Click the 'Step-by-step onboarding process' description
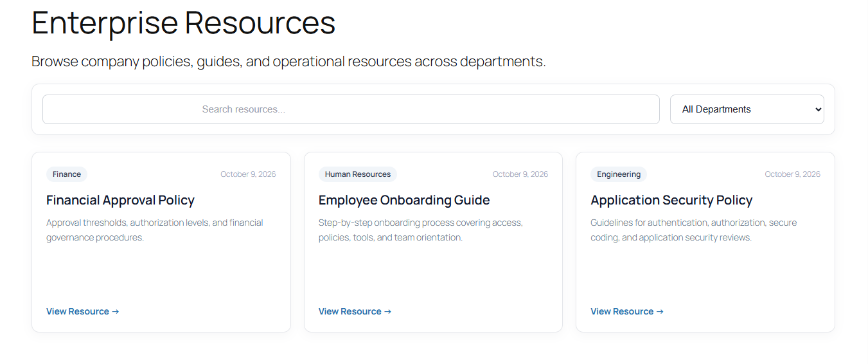 tap(421, 230)
